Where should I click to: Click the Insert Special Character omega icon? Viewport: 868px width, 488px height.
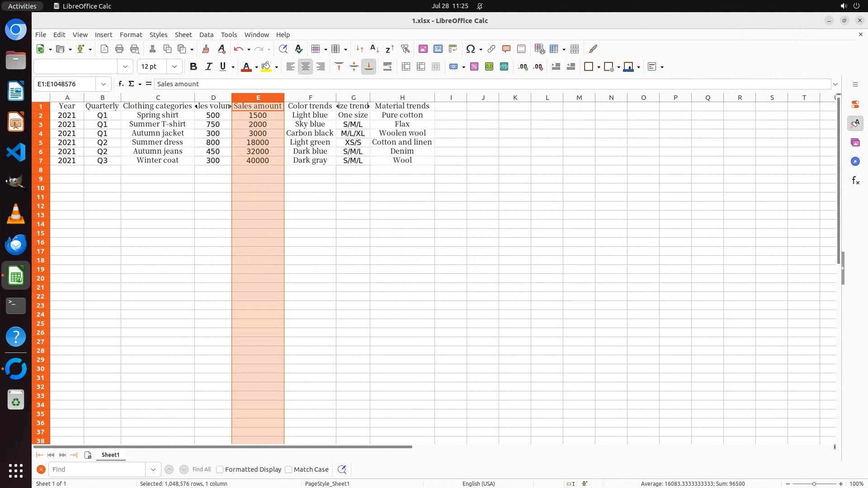(x=470, y=49)
